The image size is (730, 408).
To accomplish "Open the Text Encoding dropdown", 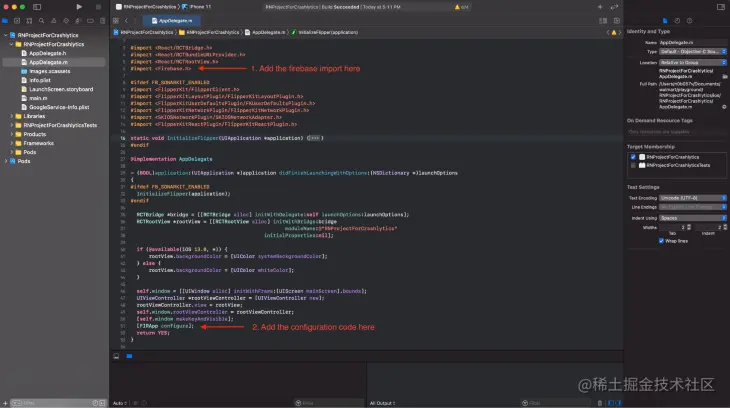I will (693, 198).
